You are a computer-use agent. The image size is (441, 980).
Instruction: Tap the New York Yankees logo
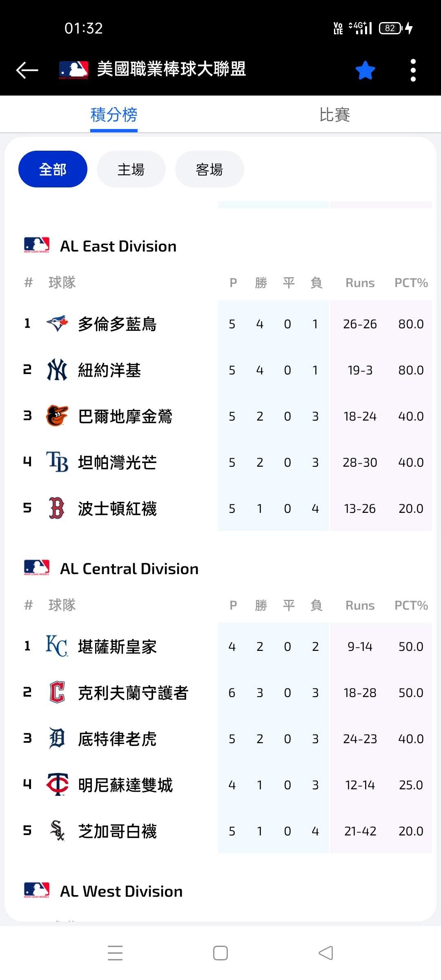point(57,370)
